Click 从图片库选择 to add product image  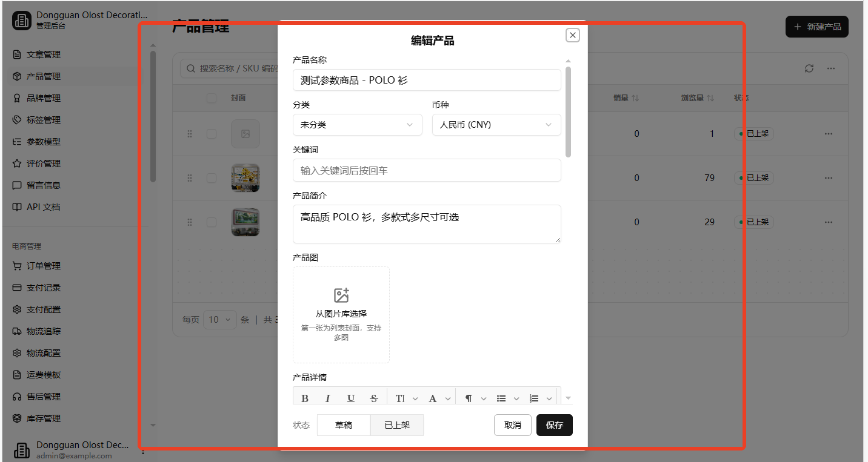click(341, 315)
